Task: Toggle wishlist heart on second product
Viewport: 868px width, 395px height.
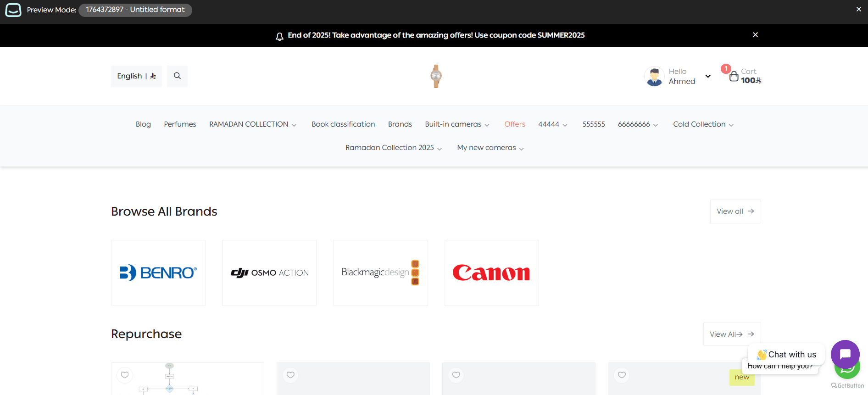Action: 290,375
